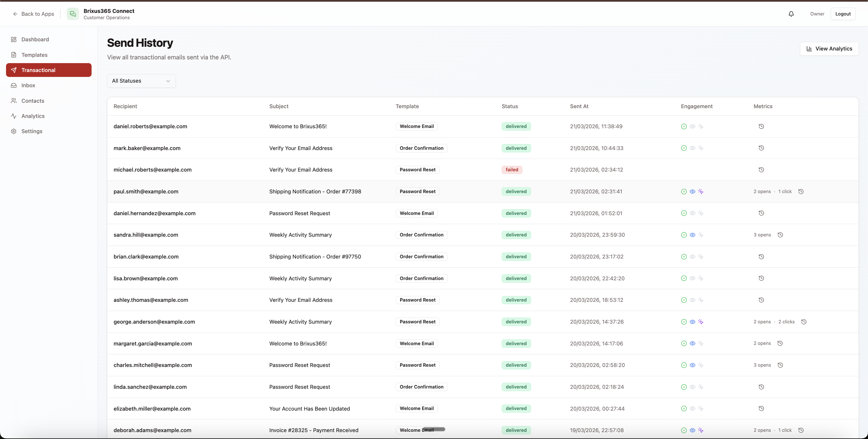This screenshot has height=439, width=868.
Task: Click '3 opens' metric for sandra.hill
Action: click(762, 235)
